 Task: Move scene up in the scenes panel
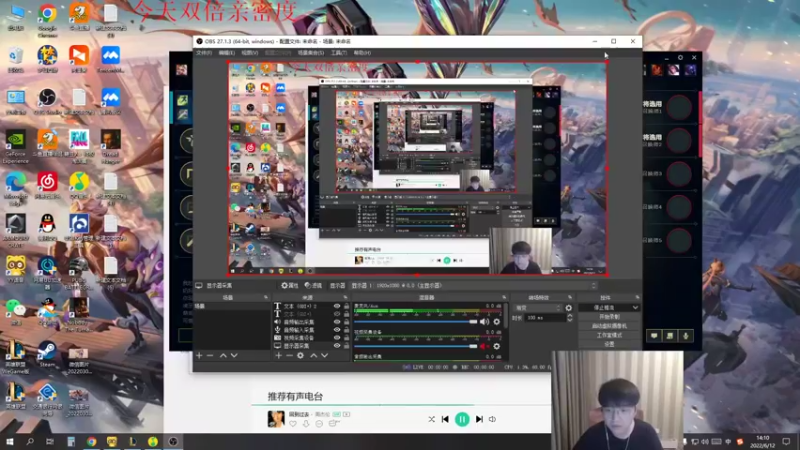[x=223, y=356]
